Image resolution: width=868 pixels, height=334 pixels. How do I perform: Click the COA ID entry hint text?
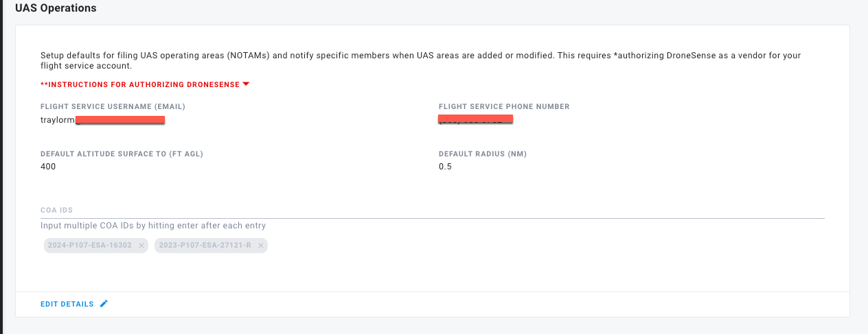153,226
